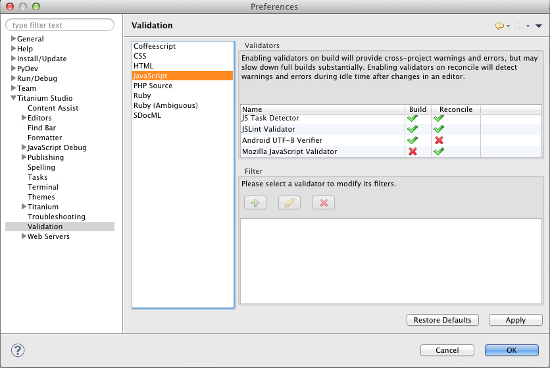Open Spelling preferences
This screenshot has width=550, height=368.
click(x=41, y=167)
